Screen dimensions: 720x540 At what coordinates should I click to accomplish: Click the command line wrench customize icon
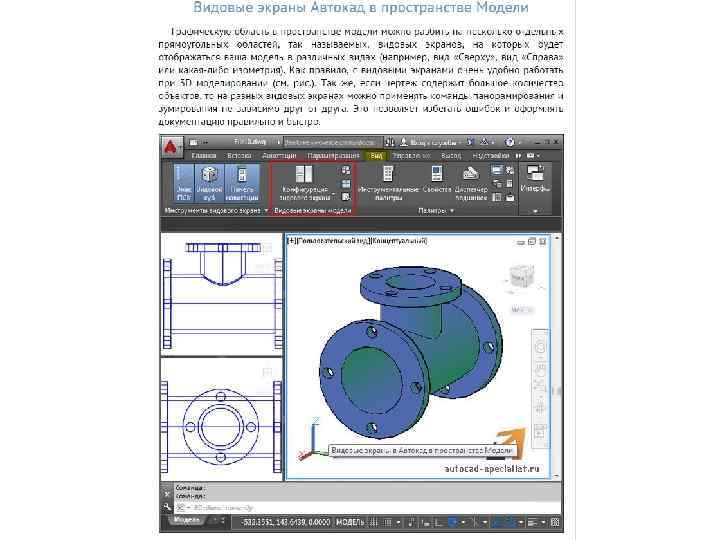[x=167, y=507]
